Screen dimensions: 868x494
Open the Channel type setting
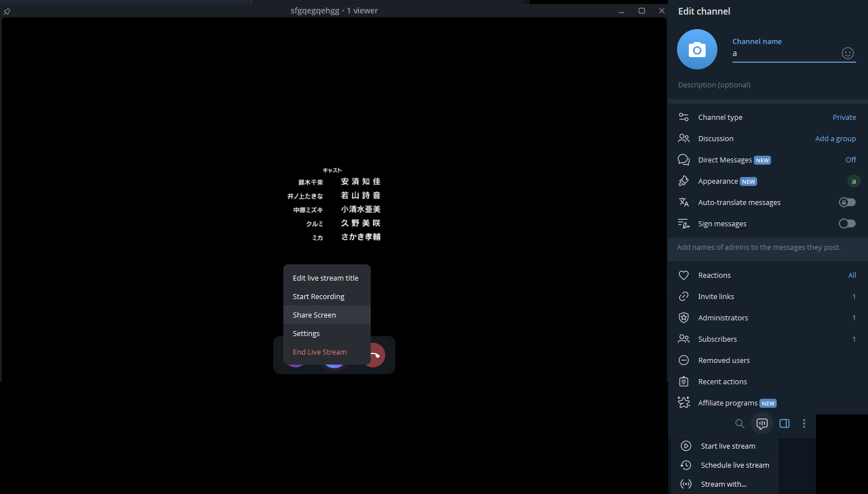point(768,117)
